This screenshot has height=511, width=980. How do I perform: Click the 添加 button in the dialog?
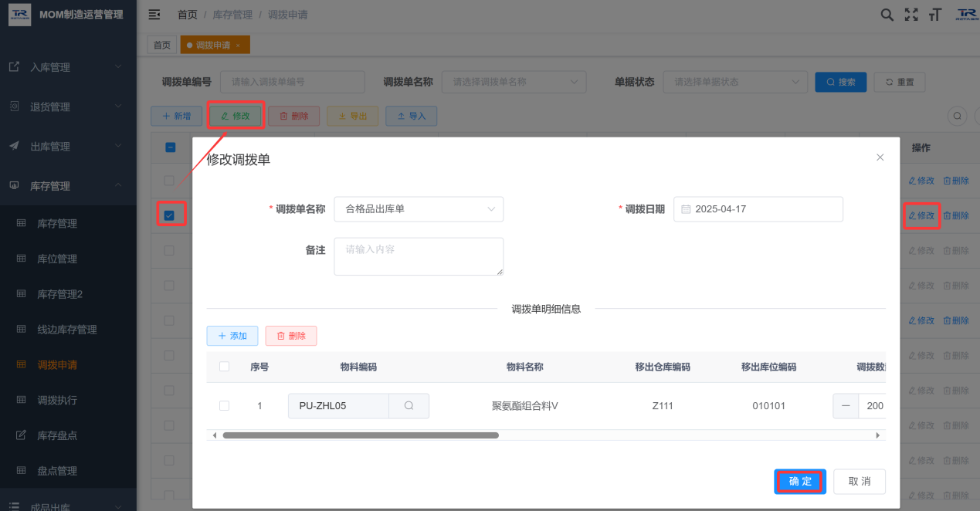pyautogui.click(x=232, y=336)
